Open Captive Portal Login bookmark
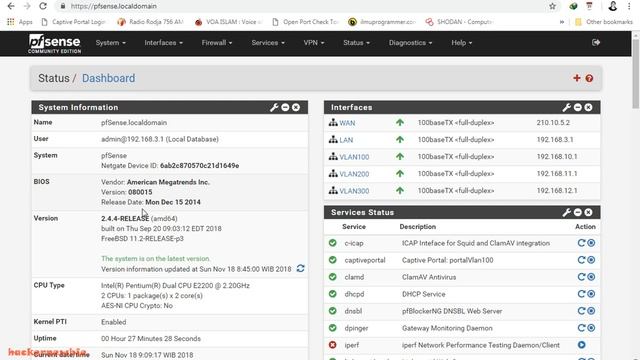The height and width of the screenshot is (360, 640). (73, 22)
